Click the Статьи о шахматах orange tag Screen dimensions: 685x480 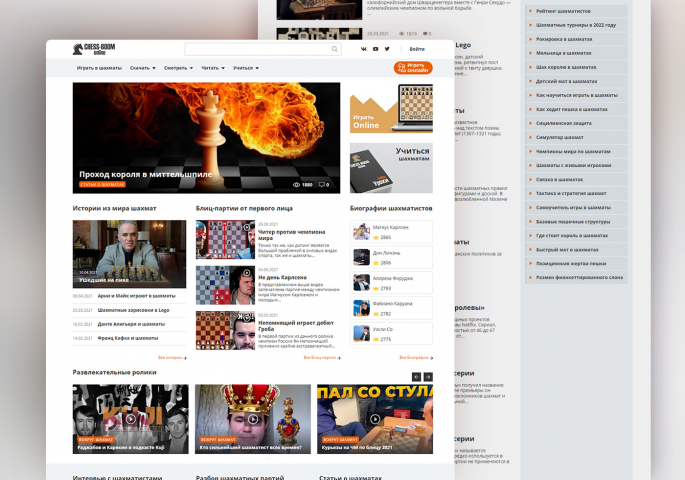point(102,184)
